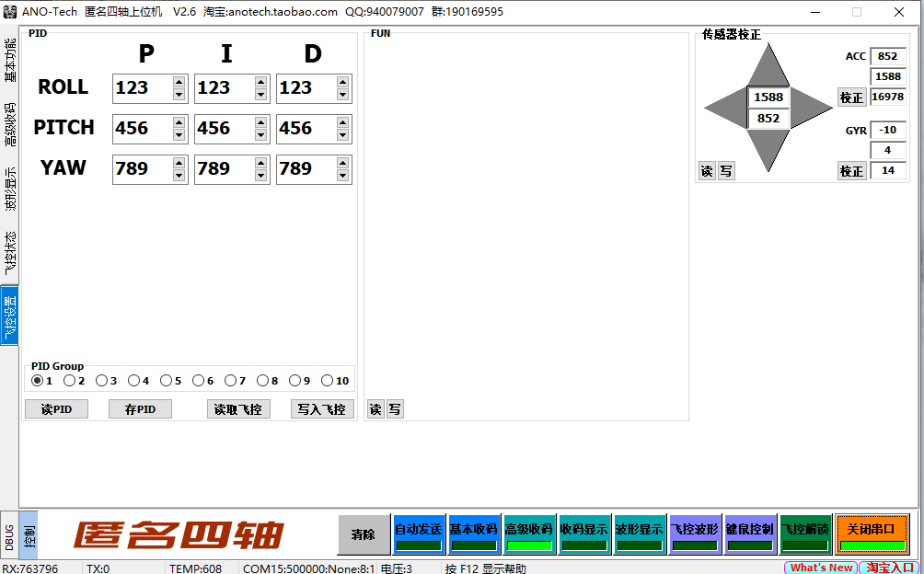Decrease ROLL D value with down spinner

tap(343, 95)
